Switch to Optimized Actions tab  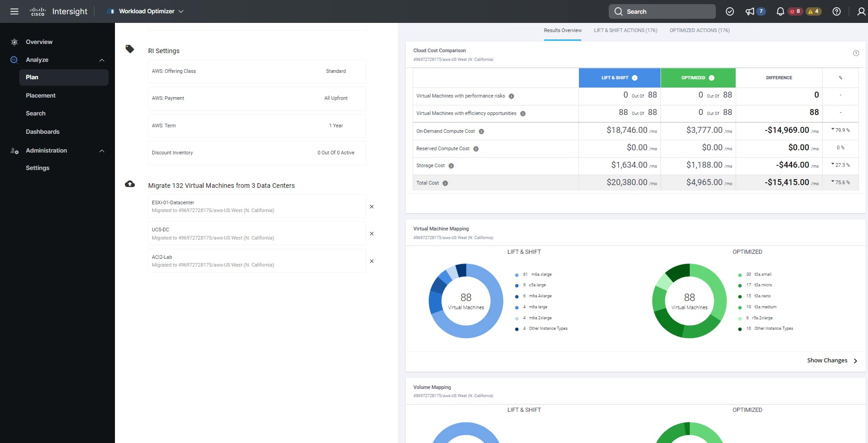click(699, 31)
